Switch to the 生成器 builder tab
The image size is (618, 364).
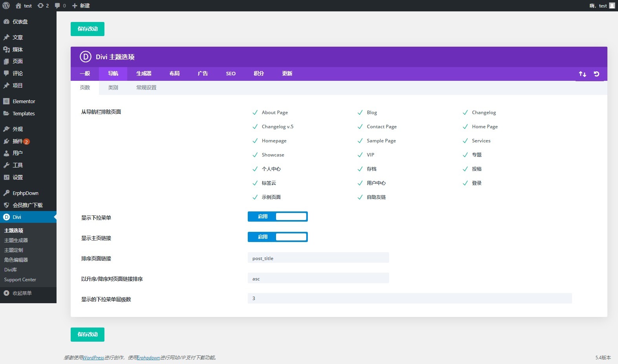pos(144,74)
